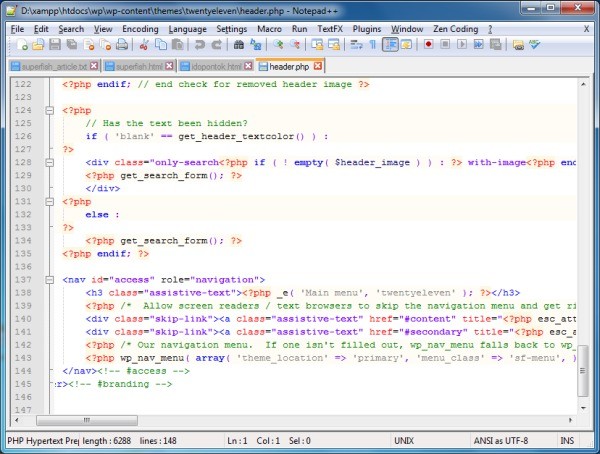Viewport: 600px width, 454px height.
Task: Save the current file with the floppy icon
Action: [55, 45]
